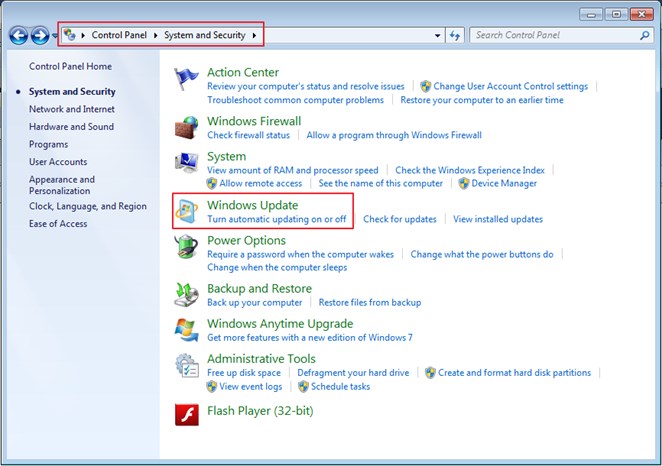The width and height of the screenshot is (662, 466).
Task: Click Back up your computer link
Action: tap(255, 303)
